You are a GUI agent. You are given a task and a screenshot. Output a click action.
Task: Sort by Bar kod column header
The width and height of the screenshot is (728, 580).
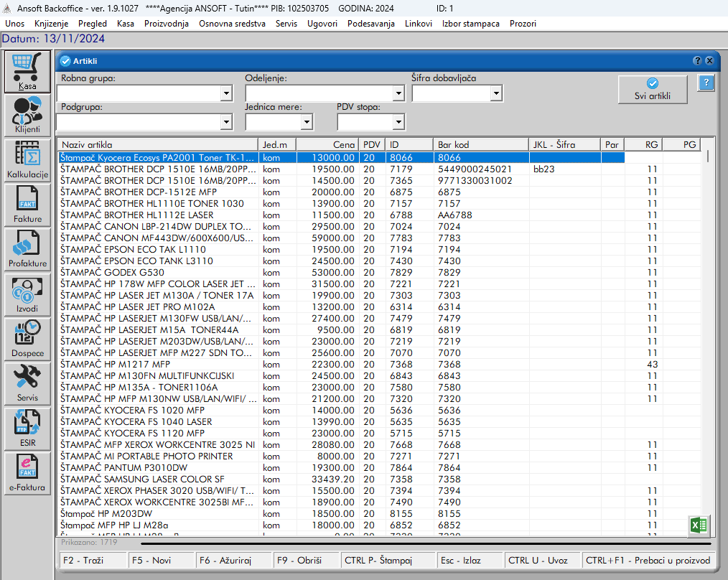480,144
